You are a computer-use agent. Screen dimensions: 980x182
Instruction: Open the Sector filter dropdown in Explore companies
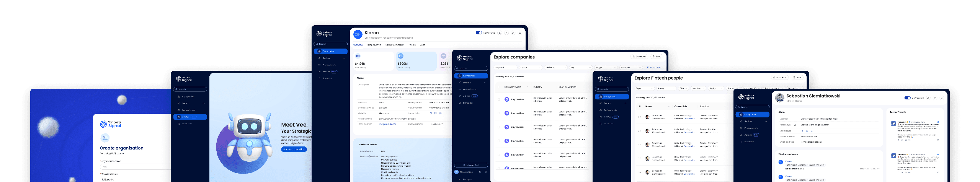coord(530,68)
